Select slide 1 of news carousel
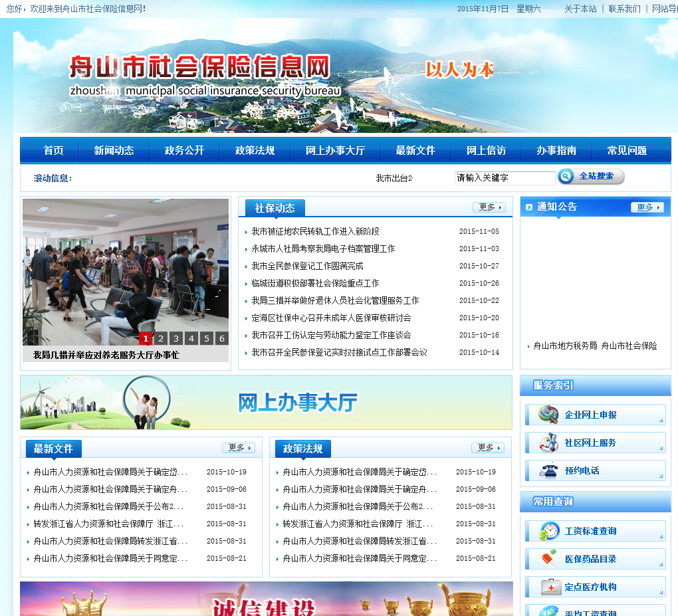Screen dimensions: 678x616 click(x=146, y=338)
